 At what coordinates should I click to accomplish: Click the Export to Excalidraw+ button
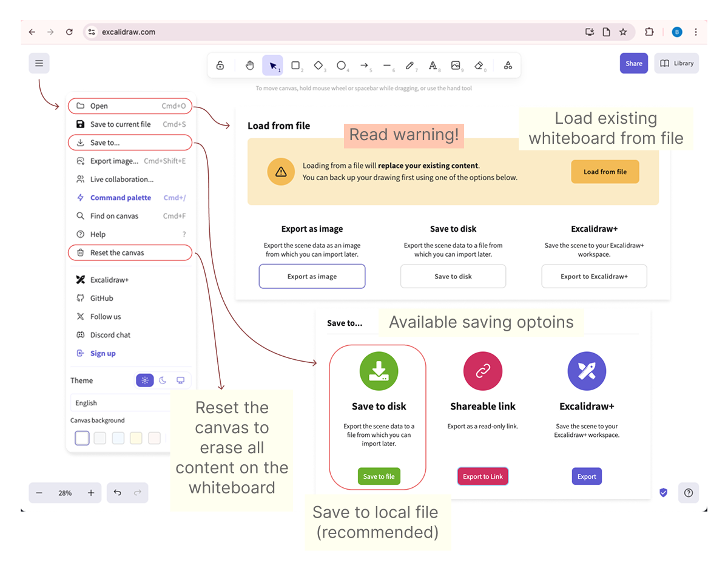click(594, 276)
